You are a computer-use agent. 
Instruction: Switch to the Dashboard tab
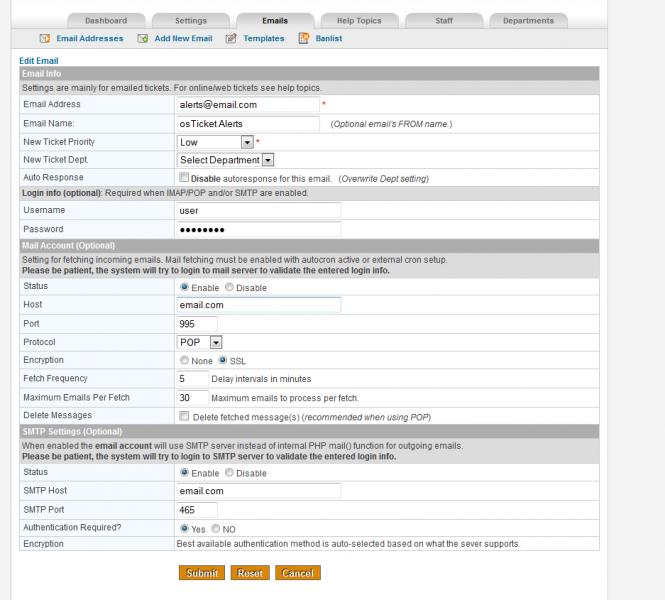tap(106, 20)
